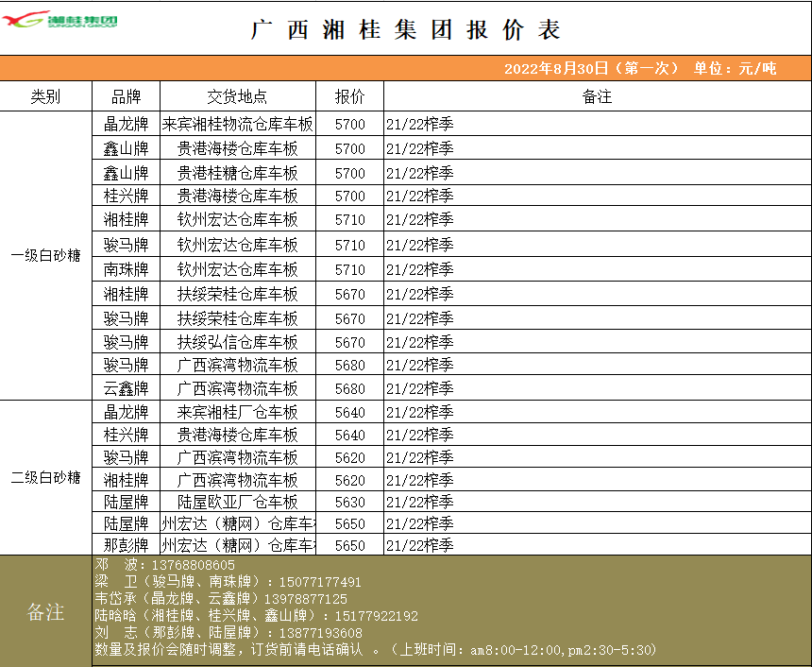Screen dimensions: 812x667
Task: Select the 备注 label in the footer
Action: [45, 612]
